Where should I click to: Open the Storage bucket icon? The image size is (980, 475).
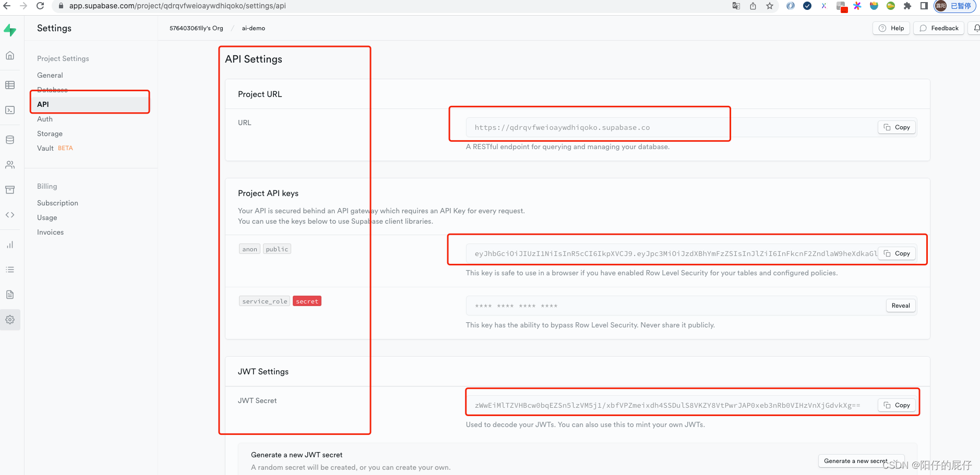(10, 190)
